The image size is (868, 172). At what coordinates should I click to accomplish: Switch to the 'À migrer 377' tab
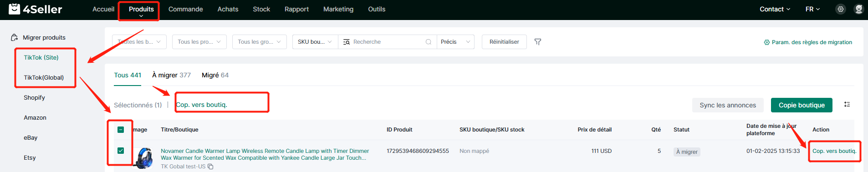click(x=171, y=75)
